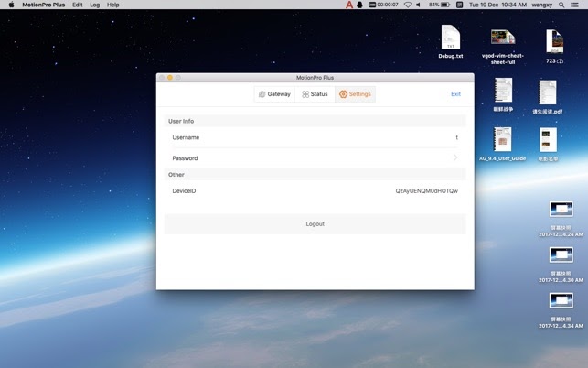This screenshot has width=588, height=368.
Task: Open the Log menu
Action: pos(95,5)
